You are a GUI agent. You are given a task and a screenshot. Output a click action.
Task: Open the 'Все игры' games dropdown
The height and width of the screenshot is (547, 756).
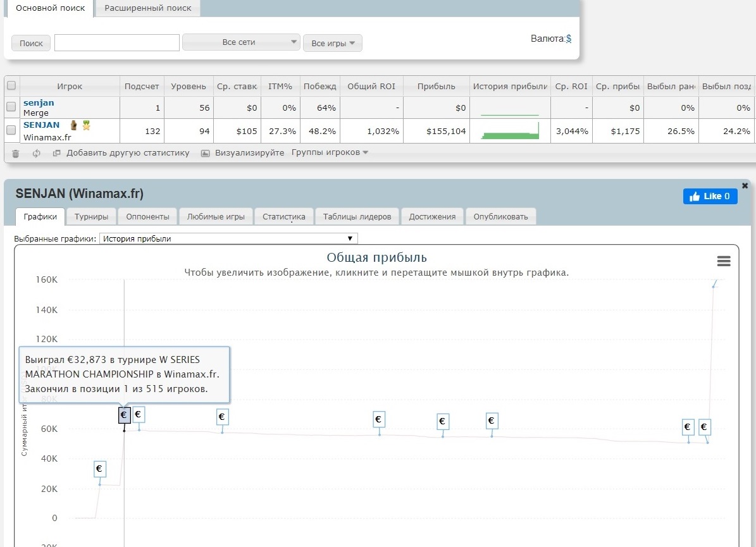(x=332, y=43)
